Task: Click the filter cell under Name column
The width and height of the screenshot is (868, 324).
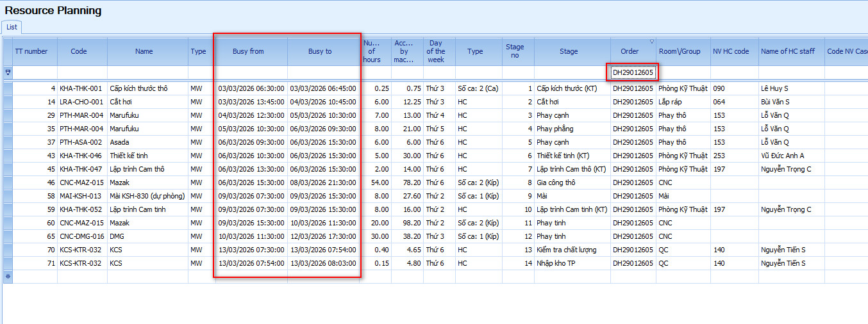Action: point(147,72)
